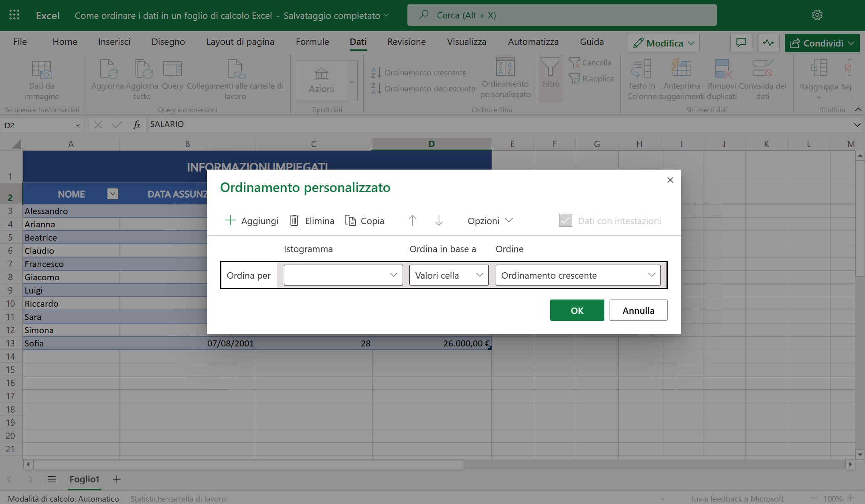Image resolution: width=865 pixels, height=504 pixels.
Task: Enable the Dati con intestazioni checkbox
Action: tap(565, 220)
